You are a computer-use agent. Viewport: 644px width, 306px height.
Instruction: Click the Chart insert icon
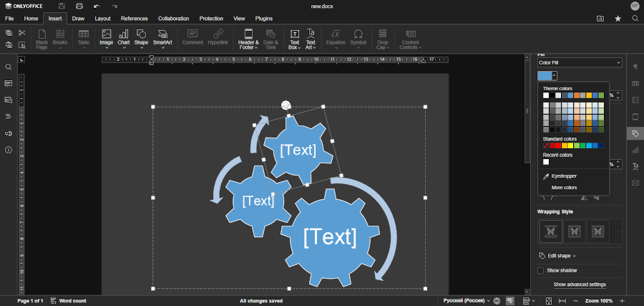point(124,37)
